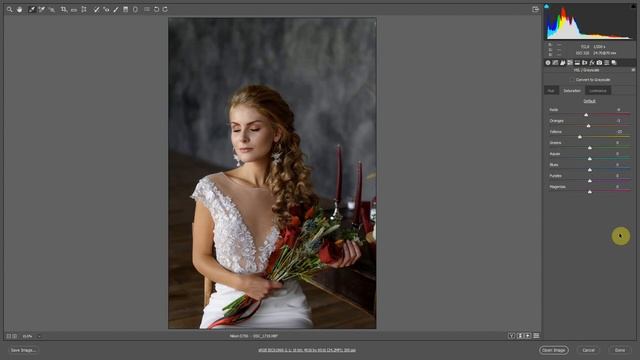Select the Hand tool
The width and height of the screenshot is (640, 360).
(x=19, y=9)
